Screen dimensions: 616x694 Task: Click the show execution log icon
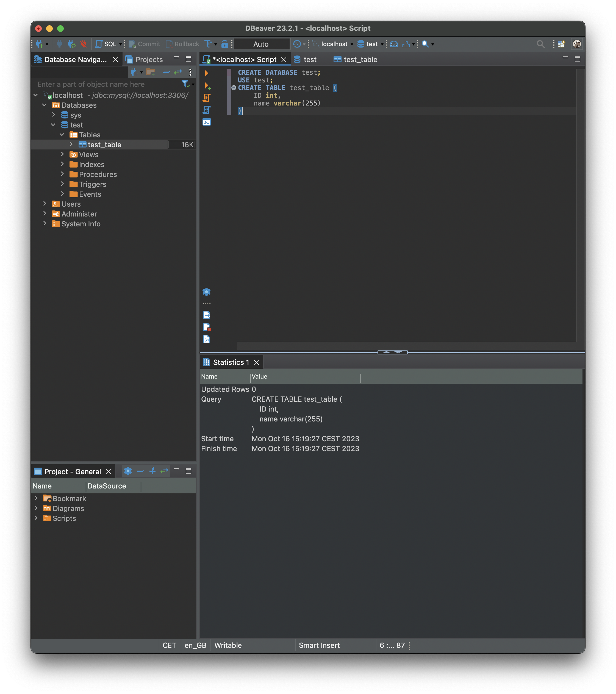tap(206, 327)
